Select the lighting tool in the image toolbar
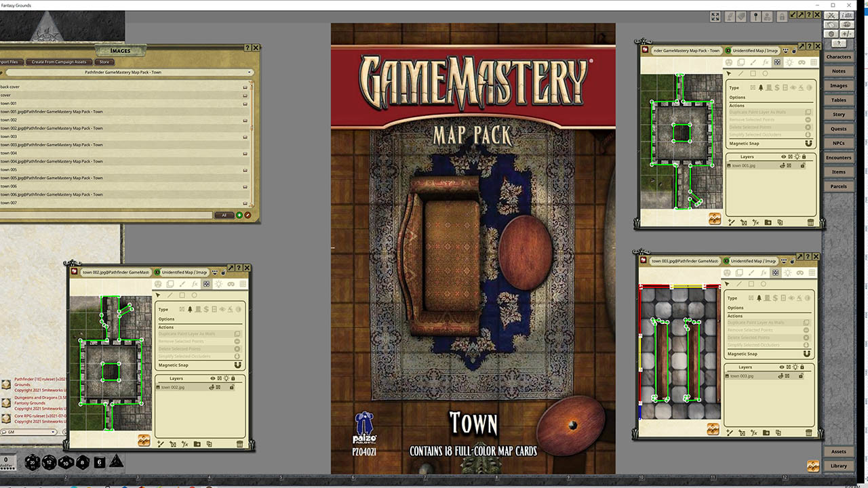 tap(219, 284)
